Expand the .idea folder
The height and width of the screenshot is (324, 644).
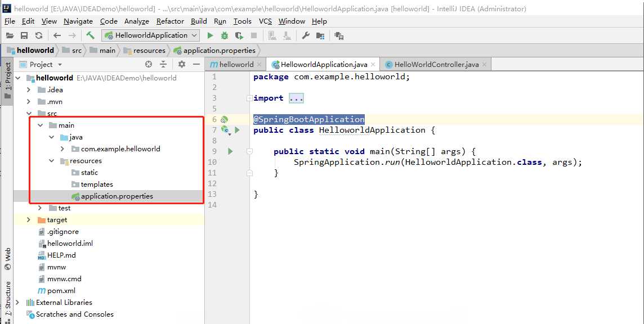pyautogui.click(x=28, y=89)
